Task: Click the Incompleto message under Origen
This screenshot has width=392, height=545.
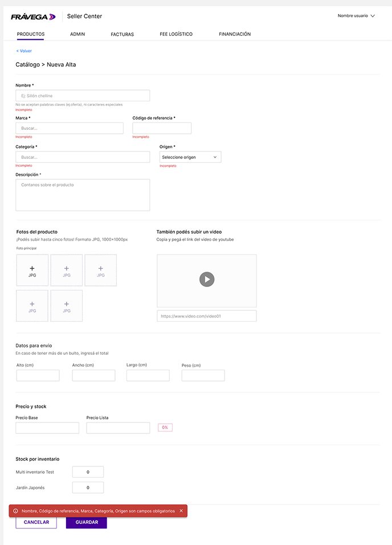Action: tap(168, 166)
